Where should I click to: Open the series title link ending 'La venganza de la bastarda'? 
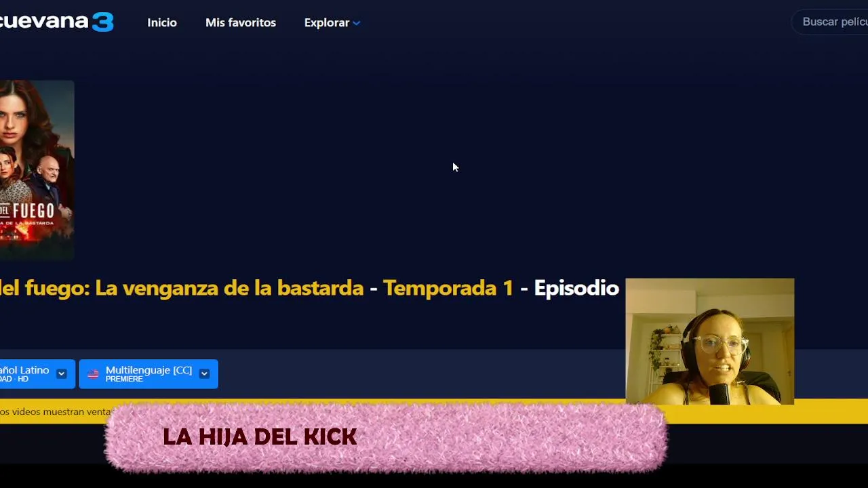coord(182,288)
